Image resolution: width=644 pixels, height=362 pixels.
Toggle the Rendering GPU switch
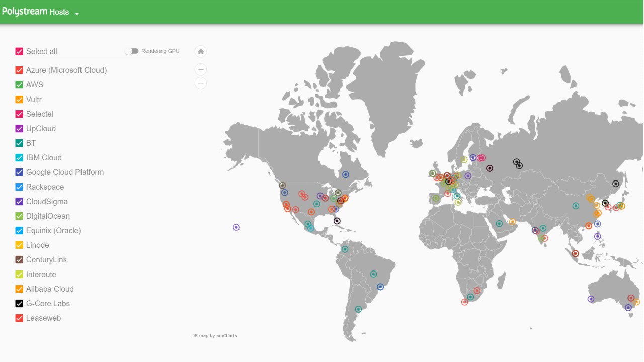132,51
